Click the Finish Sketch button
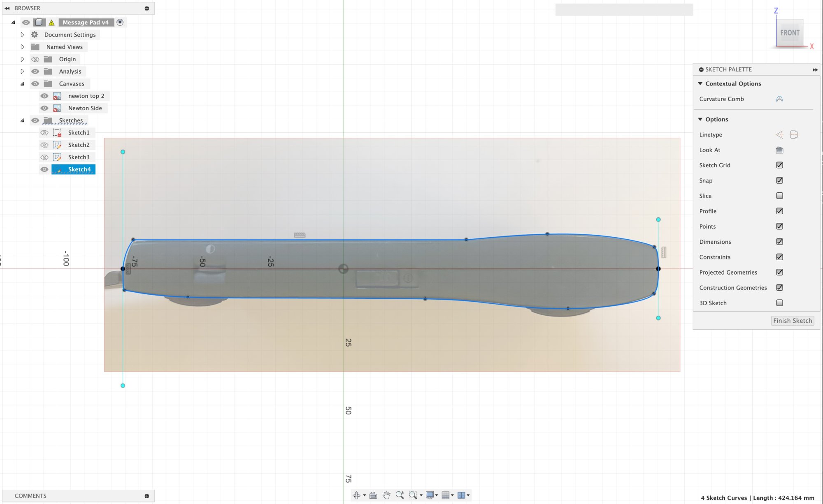This screenshot has width=823, height=504. pos(792,321)
